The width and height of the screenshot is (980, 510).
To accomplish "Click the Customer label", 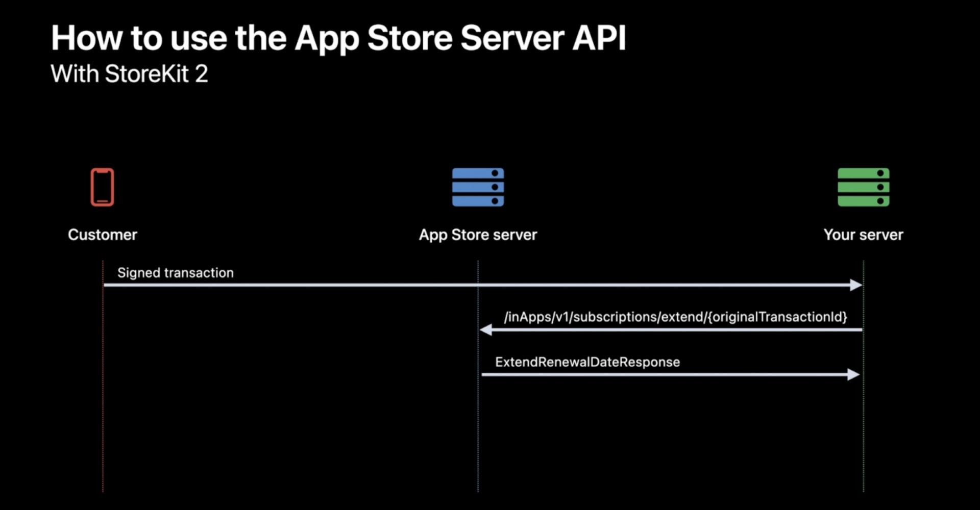I will pos(102,235).
